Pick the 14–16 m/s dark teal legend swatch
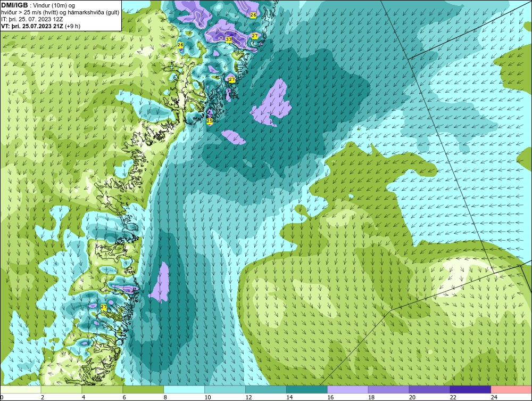Viewport: 532px width, 401px height. [x=307, y=389]
